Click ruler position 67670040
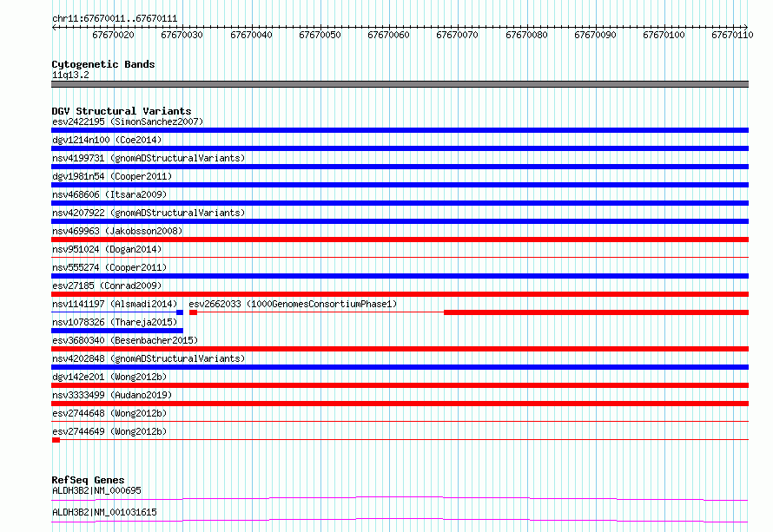773x532 pixels. coord(251,35)
